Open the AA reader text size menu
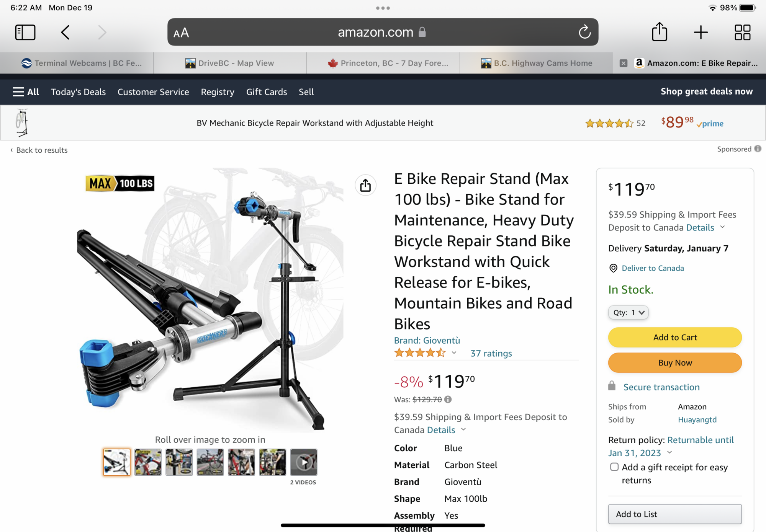The width and height of the screenshot is (766, 532). (x=181, y=33)
